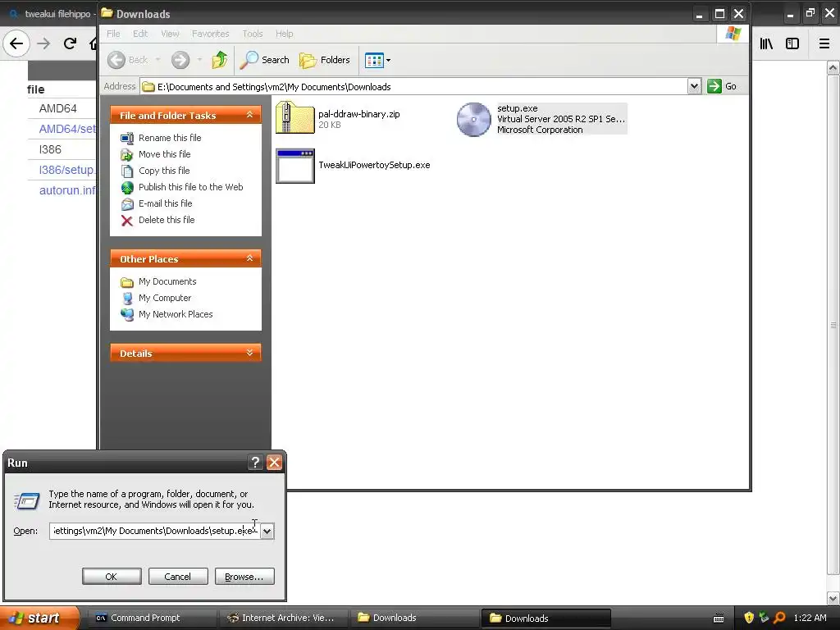Open the File menu
Image resolution: width=840 pixels, height=630 pixels.
[113, 34]
